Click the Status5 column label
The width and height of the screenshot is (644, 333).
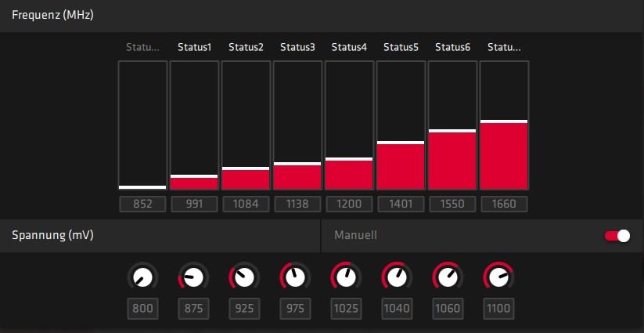401,47
